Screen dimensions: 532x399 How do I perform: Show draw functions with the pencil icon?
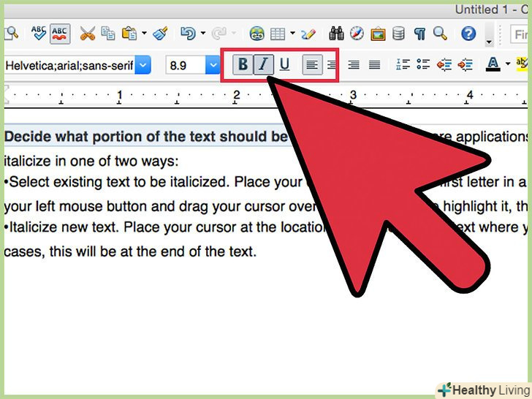tap(308, 34)
